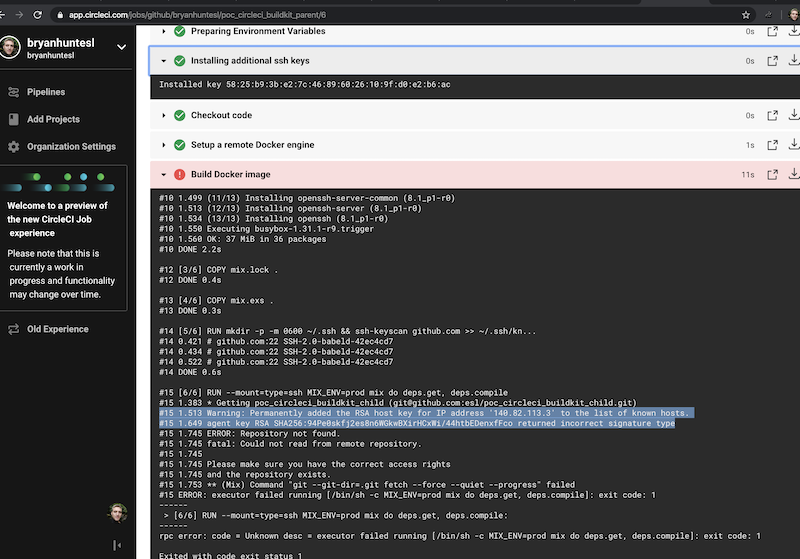Download Installing additional ssh keys step output
Screen dimensions: 800x559
pos(794,60)
